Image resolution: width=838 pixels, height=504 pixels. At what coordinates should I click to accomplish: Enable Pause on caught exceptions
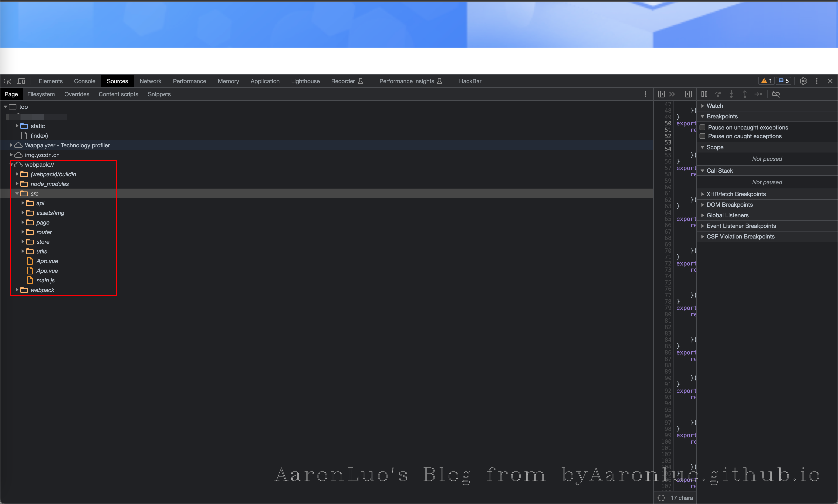pyautogui.click(x=702, y=136)
